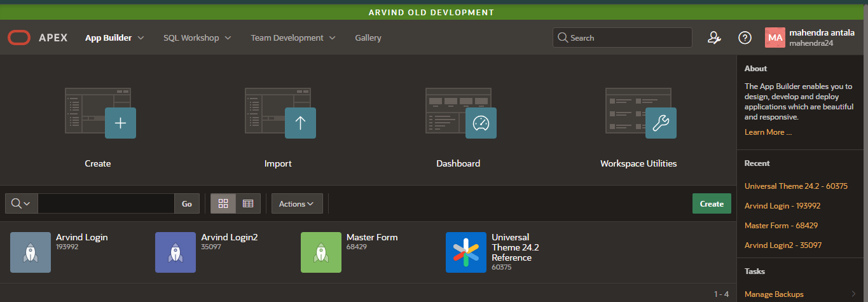Viewport: 868px width, 302px height.
Task: Click the Oracle APEX logo
Action: pos(19,38)
